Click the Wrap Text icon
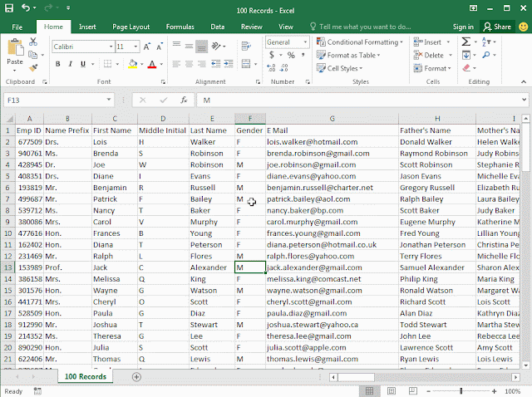This screenshot has height=397, width=532. click(x=246, y=46)
